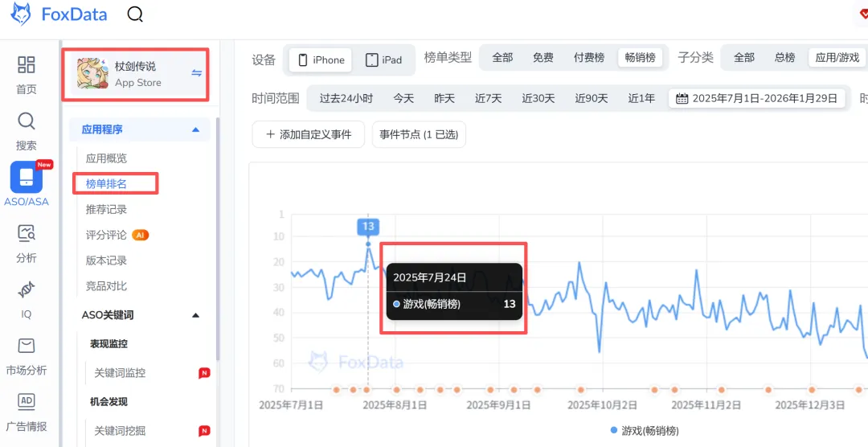The height and width of the screenshot is (447, 868).
Task: Open the search magnifier in header
Action: [x=135, y=14]
